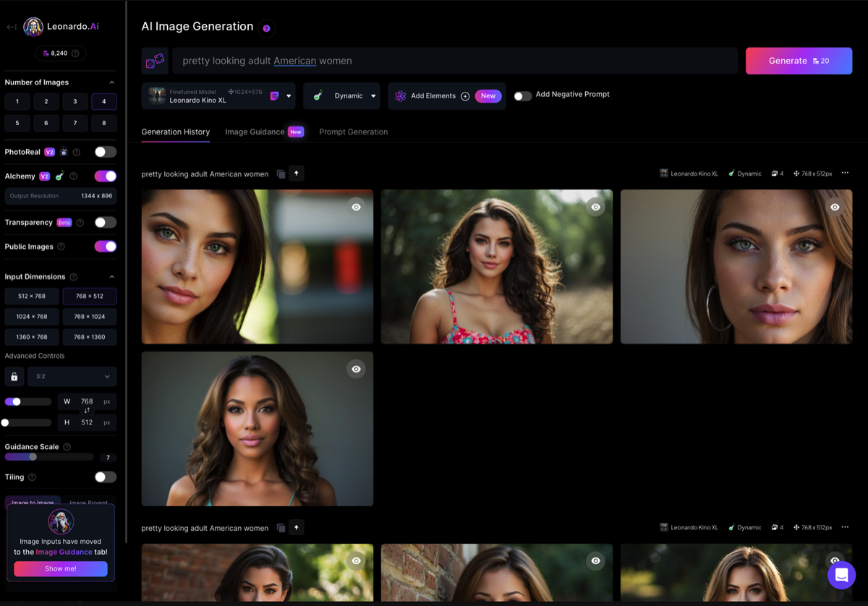Turn on Add Negative Prompt switch
The height and width of the screenshot is (606, 868).
(x=522, y=95)
